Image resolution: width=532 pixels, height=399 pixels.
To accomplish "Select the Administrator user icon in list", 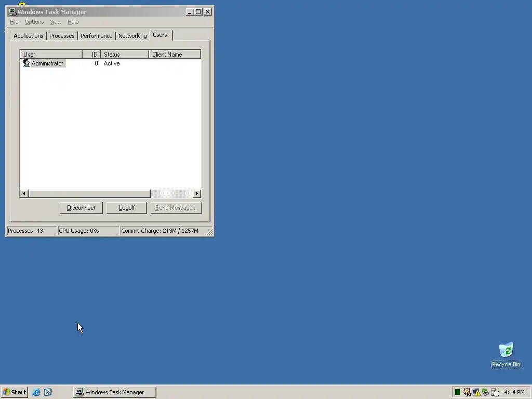I will pos(26,63).
